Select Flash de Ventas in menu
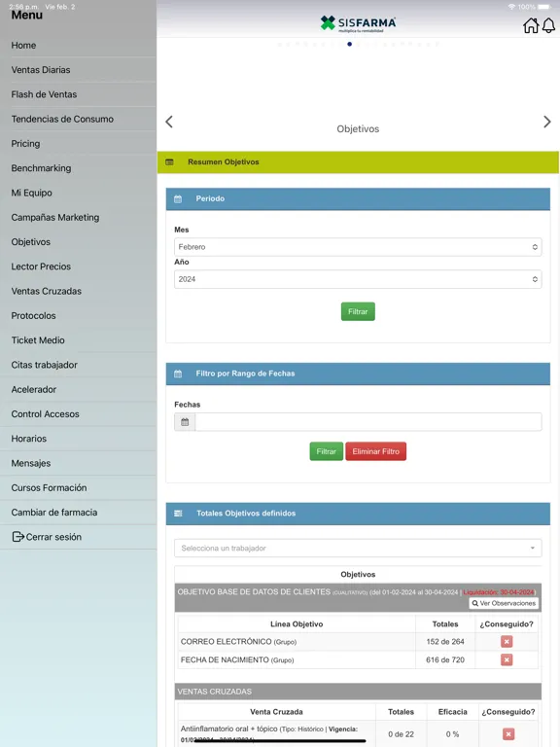The width and height of the screenshot is (560, 747). pyautogui.click(x=78, y=94)
